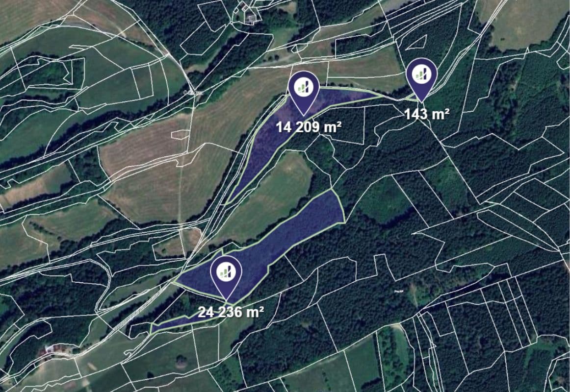Click the bar-chart logo inside the 143 m² pin
This screenshot has height=392, width=570.
[421, 74]
